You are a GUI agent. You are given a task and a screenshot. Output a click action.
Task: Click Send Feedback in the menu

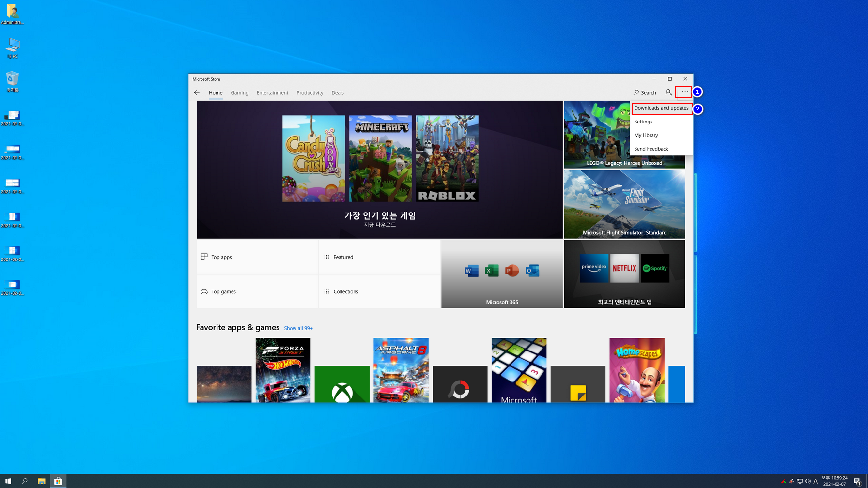click(661, 149)
